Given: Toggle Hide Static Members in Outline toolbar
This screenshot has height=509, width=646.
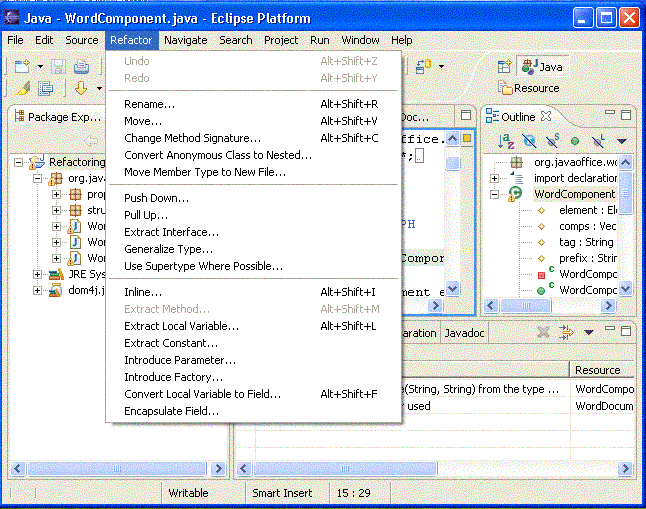Looking at the screenshot, I should (552, 141).
